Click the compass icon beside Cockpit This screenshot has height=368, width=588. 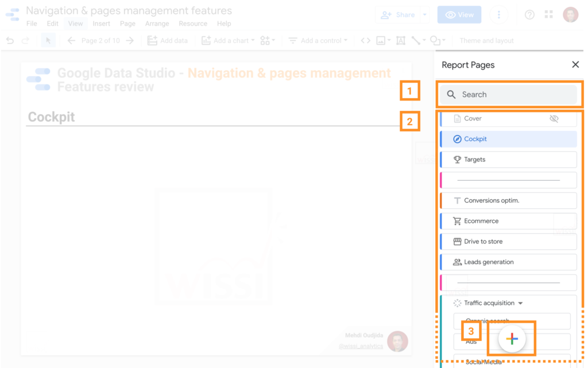457,139
